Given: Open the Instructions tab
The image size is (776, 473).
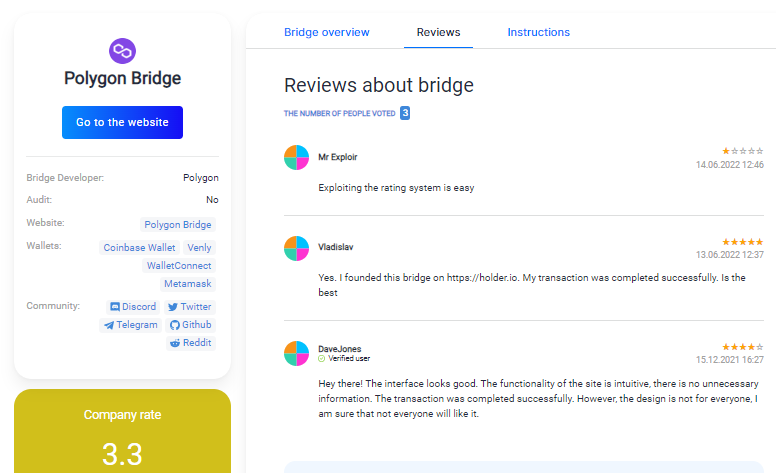Looking at the screenshot, I should (x=538, y=32).
